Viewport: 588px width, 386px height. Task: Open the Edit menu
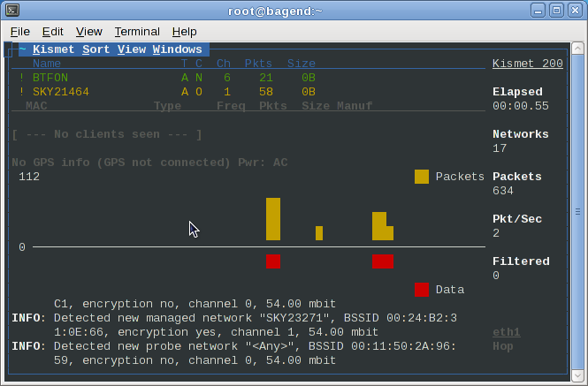click(52, 32)
